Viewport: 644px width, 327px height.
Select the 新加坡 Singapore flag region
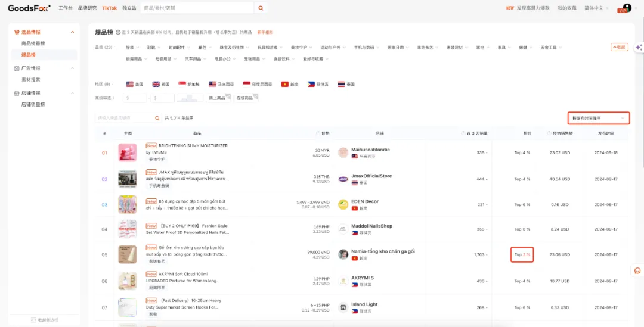189,84
